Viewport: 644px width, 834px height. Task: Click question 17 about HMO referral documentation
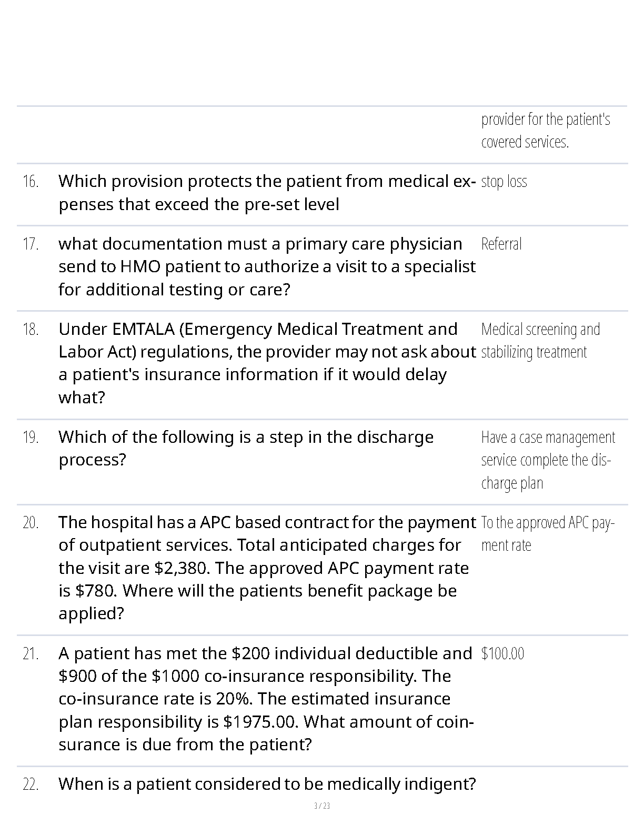(267, 266)
